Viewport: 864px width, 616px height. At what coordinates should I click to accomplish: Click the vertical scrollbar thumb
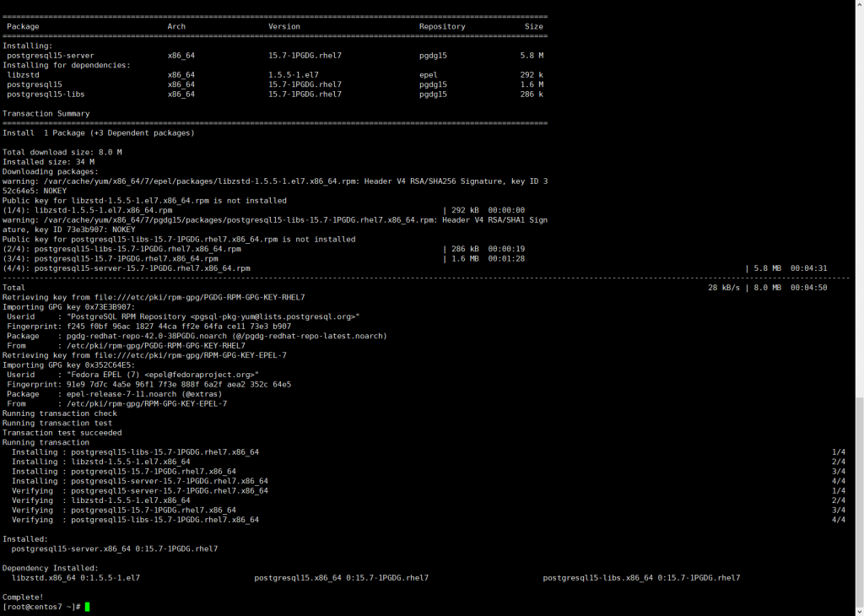(x=860, y=502)
